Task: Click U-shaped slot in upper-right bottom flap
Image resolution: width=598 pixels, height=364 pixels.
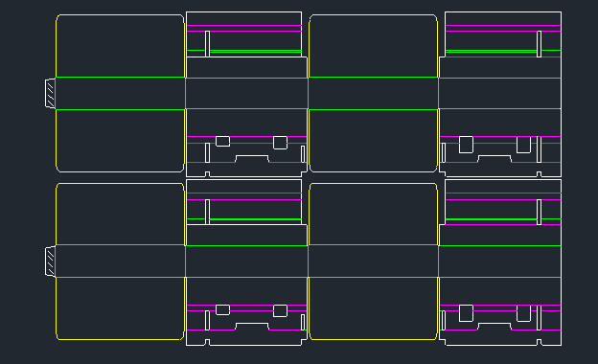Action: (x=523, y=145)
